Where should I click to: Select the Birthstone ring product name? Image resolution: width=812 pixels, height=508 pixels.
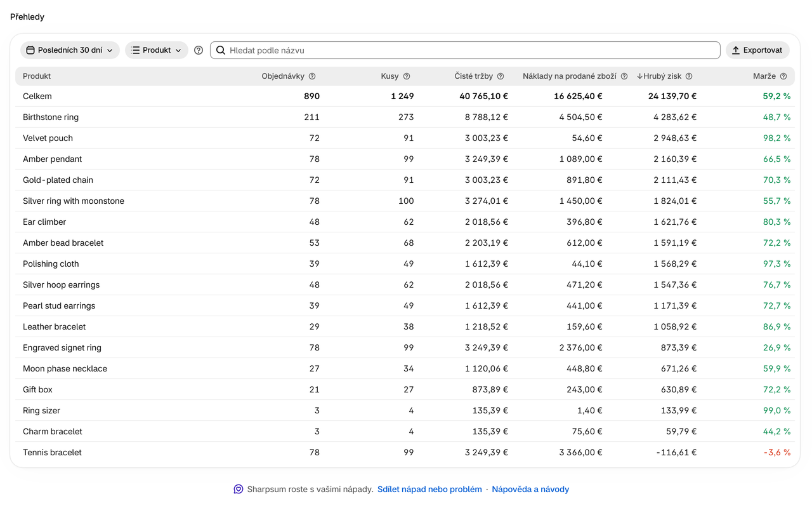tap(51, 117)
